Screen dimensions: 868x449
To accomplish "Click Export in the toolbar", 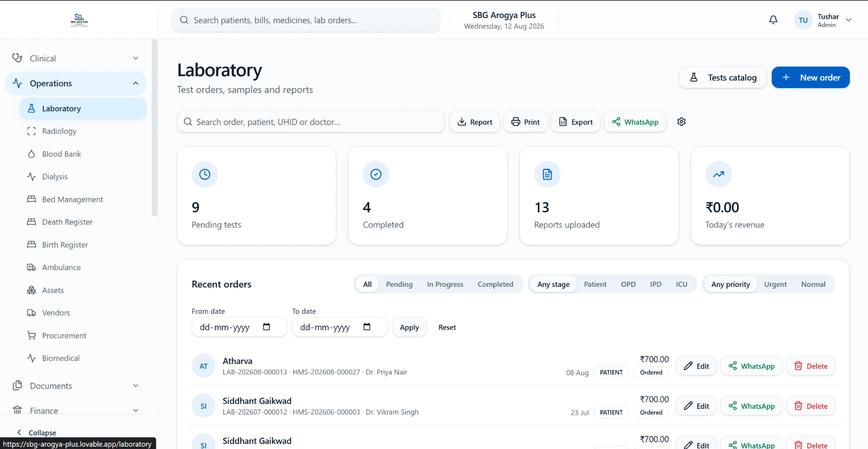I will pyautogui.click(x=575, y=122).
